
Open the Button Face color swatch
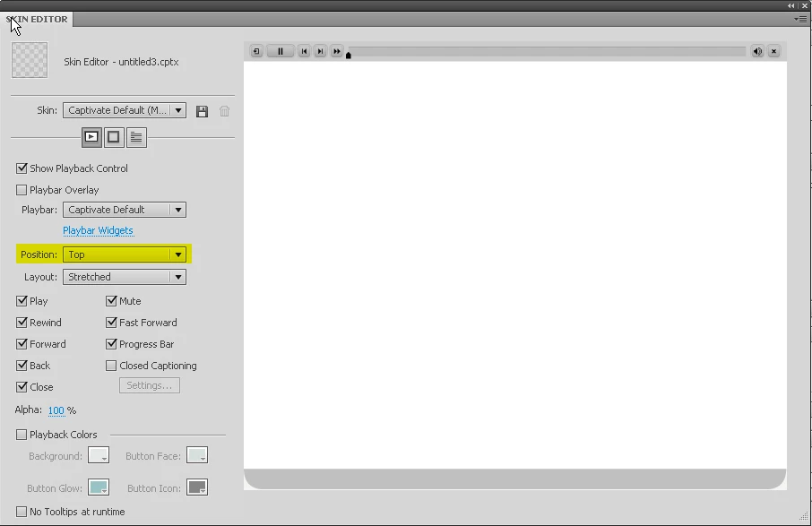(197, 455)
